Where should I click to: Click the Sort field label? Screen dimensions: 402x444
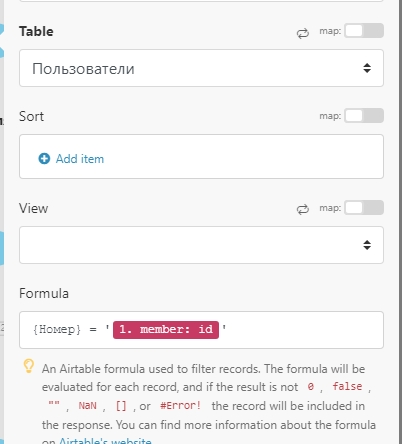coord(31,116)
